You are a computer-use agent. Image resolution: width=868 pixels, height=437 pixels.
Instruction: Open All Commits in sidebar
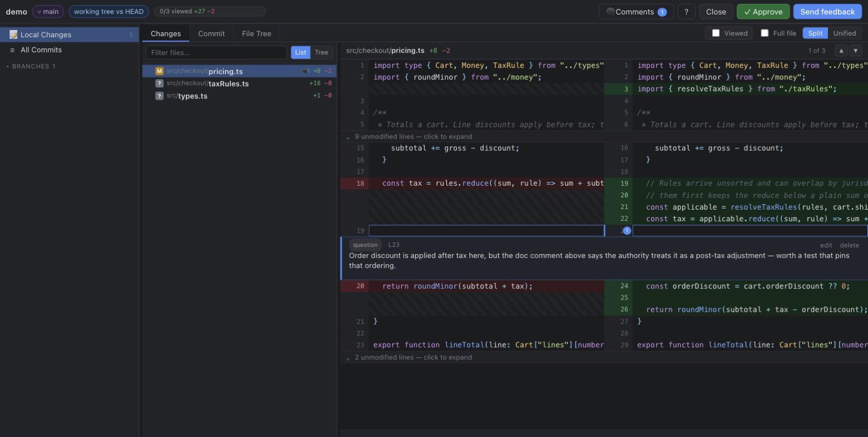tap(70, 49)
